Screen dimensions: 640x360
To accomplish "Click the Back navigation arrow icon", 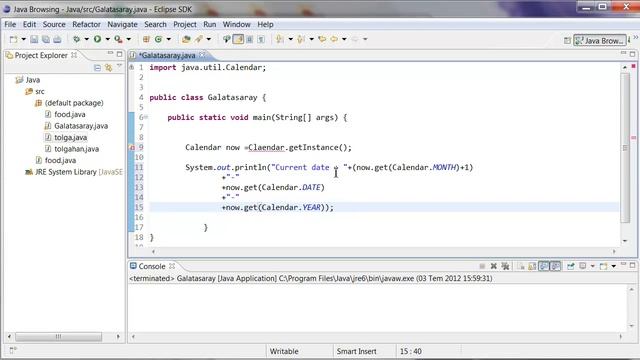I will [x=334, y=39].
